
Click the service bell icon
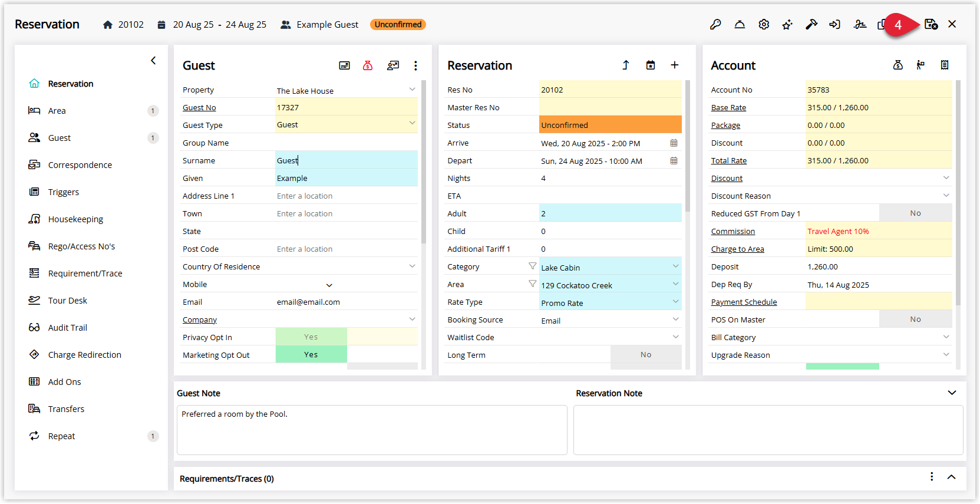click(740, 24)
